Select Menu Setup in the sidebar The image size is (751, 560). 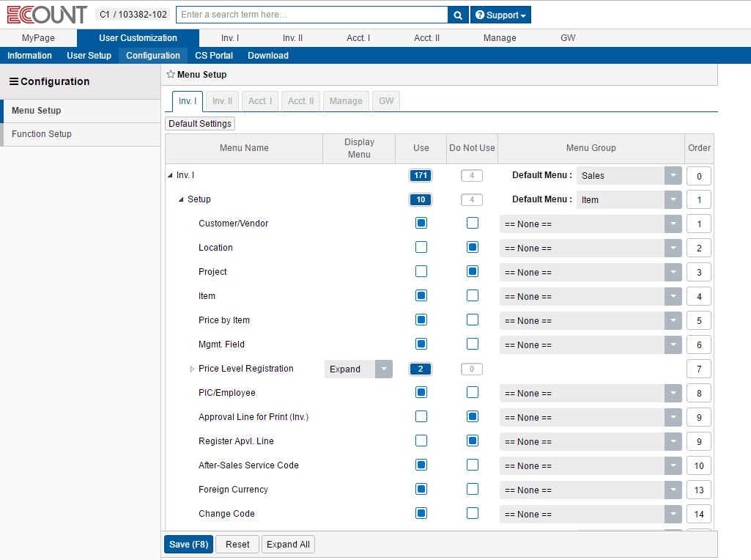click(x=81, y=111)
